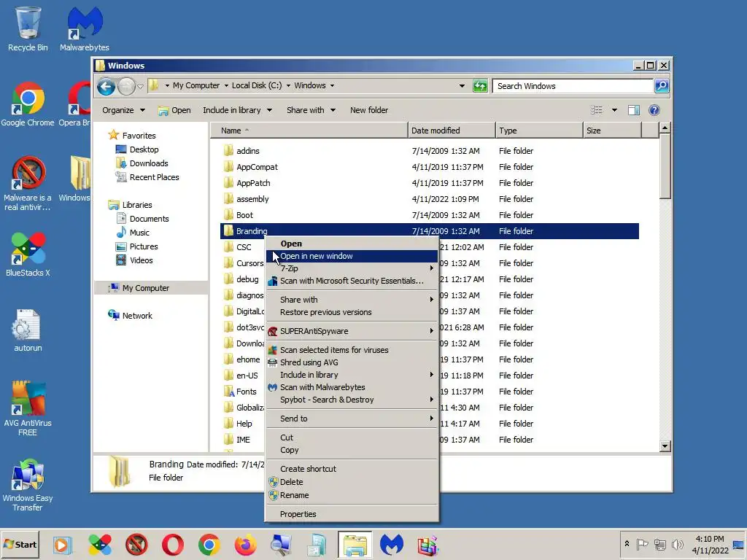Choose Shred using AVG
747x560 pixels.
click(x=352, y=362)
